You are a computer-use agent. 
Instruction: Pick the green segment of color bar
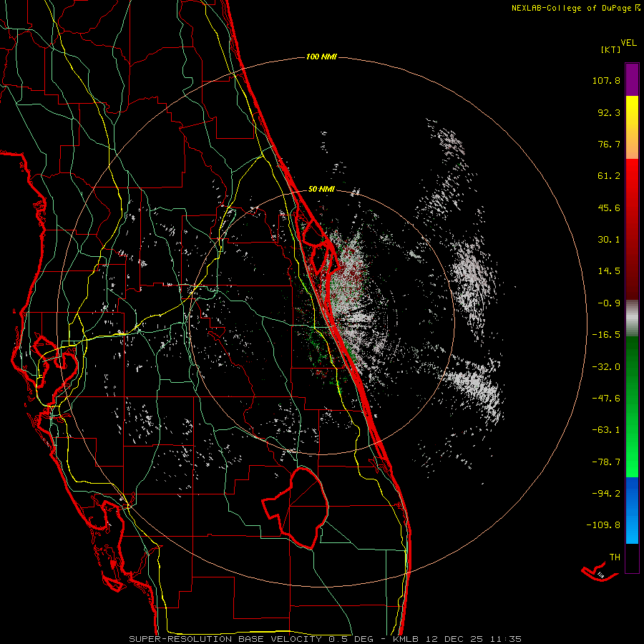point(632,406)
